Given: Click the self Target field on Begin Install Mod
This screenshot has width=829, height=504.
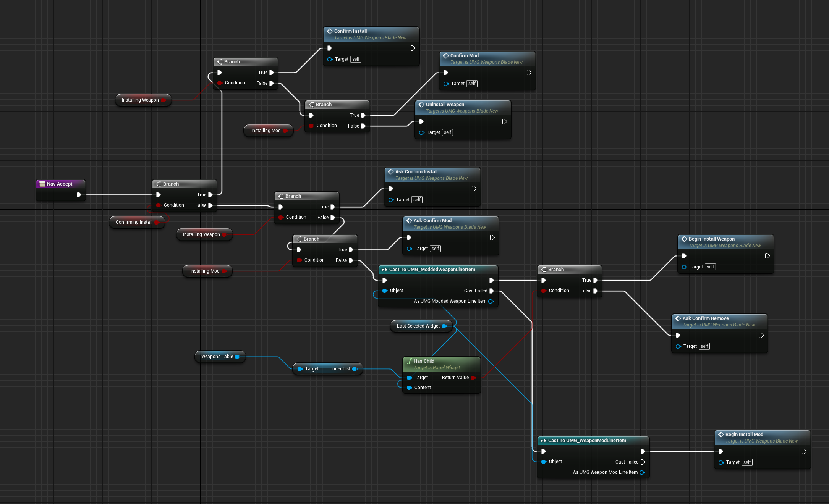Looking at the screenshot, I should click(747, 462).
